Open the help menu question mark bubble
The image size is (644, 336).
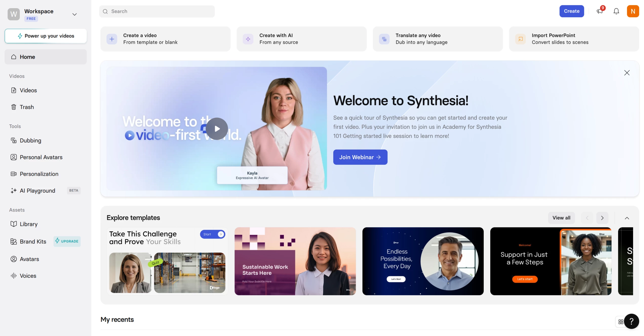632,321
